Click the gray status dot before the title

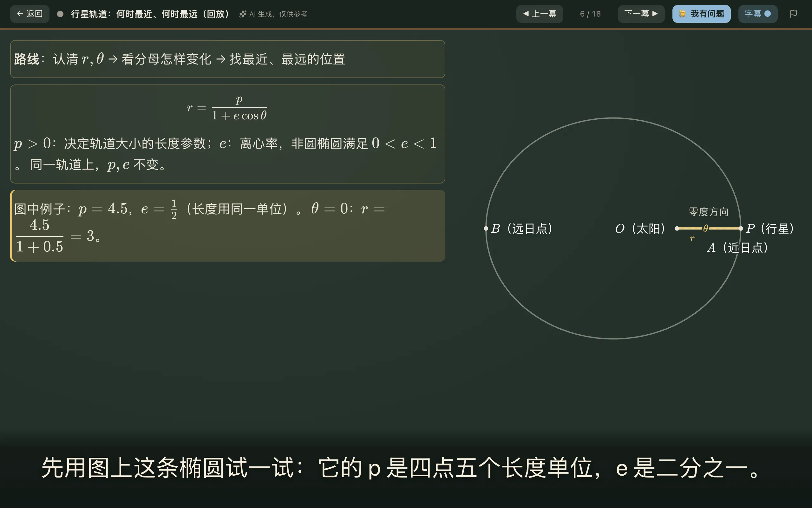tap(60, 14)
